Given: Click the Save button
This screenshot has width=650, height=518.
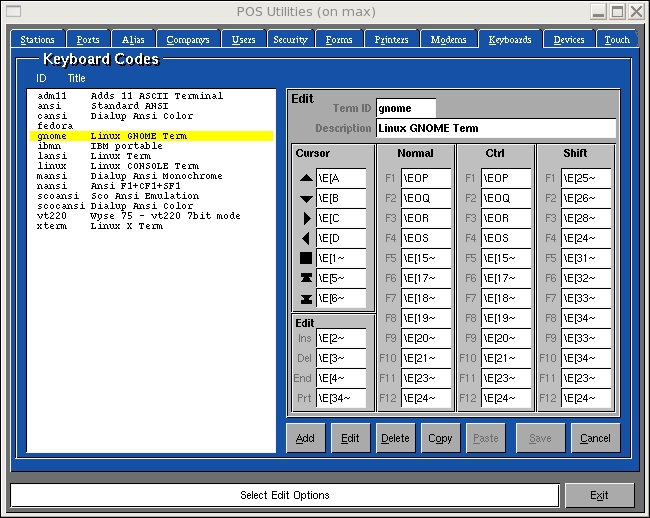Looking at the screenshot, I should point(540,438).
